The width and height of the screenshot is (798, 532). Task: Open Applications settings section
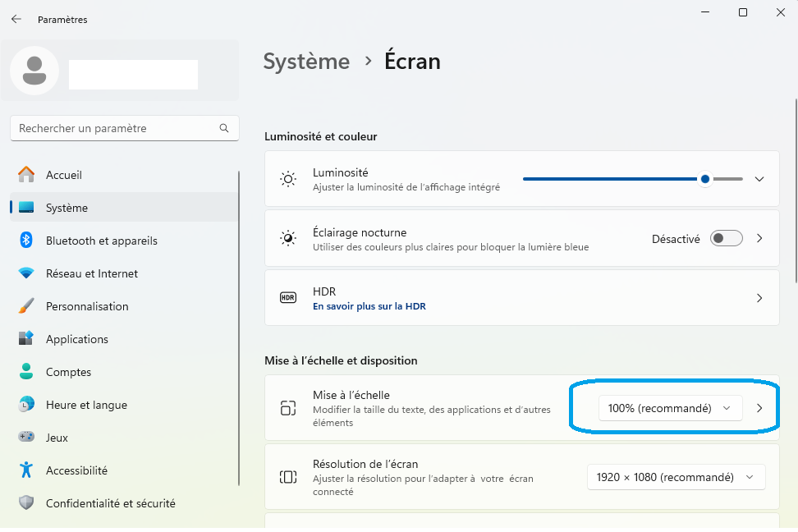click(124, 339)
